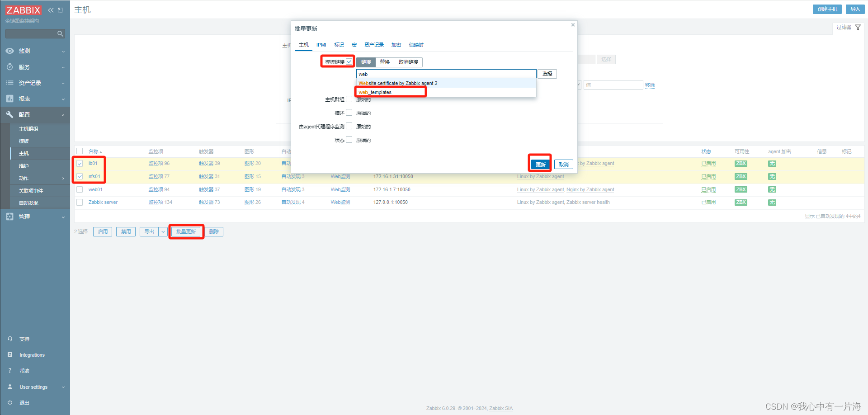Click the support headset icon
868x415 pixels.
click(x=10, y=339)
